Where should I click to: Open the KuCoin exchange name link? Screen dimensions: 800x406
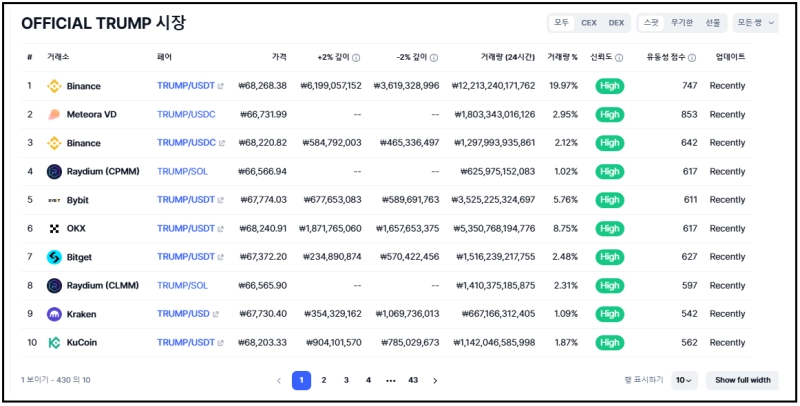coord(82,343)
